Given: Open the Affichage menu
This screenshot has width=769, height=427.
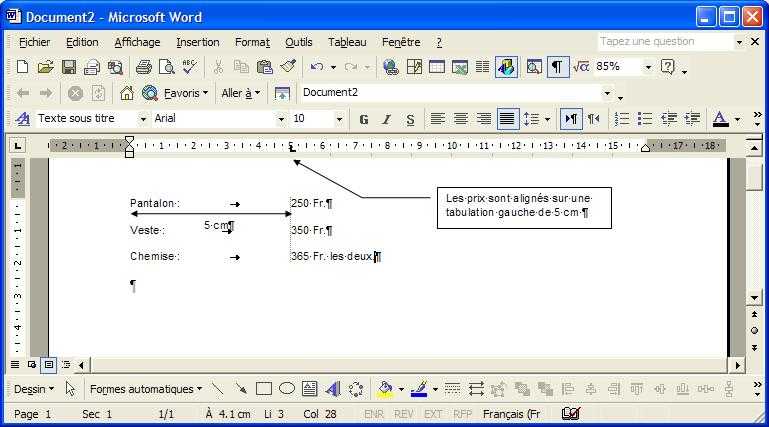Looking at the screenshot, I should pos(137,42).
